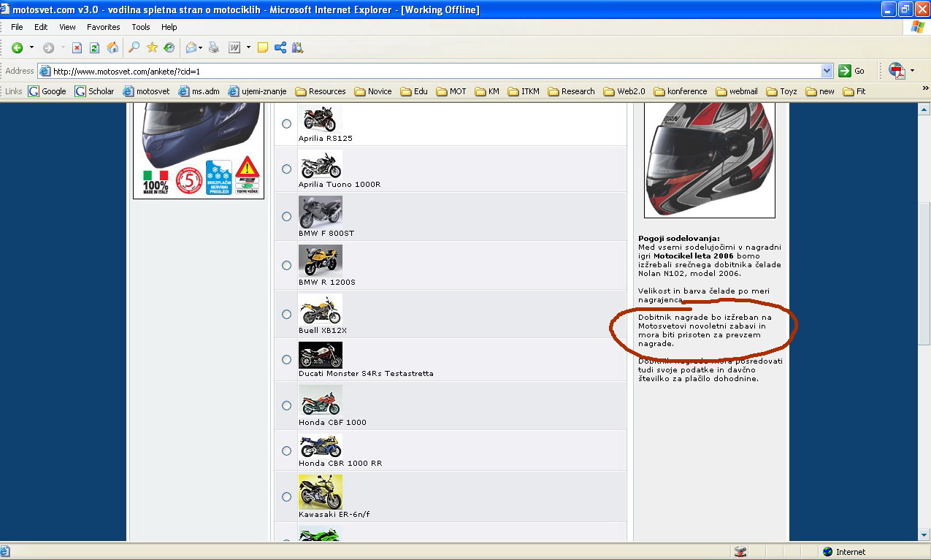931x560 pixels.
Task: Vote for Honda CBF 1000 radio button
Action: point(287,405)
